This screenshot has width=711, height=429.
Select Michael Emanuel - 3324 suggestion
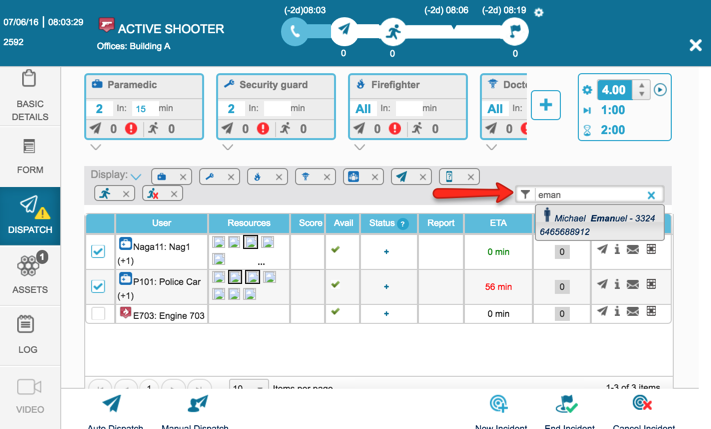[599, 224]
